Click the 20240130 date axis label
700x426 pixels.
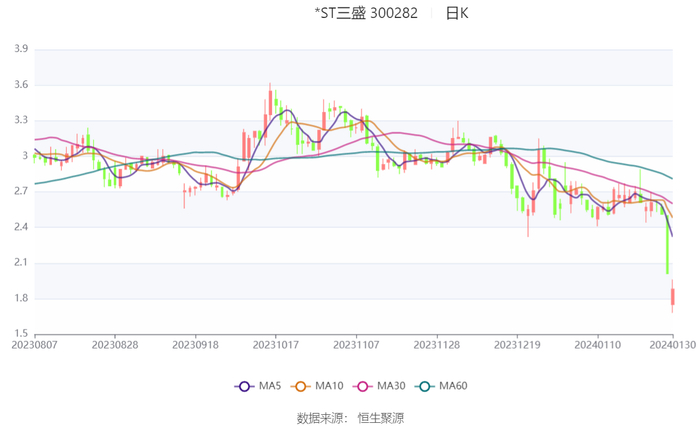[671, 343]
